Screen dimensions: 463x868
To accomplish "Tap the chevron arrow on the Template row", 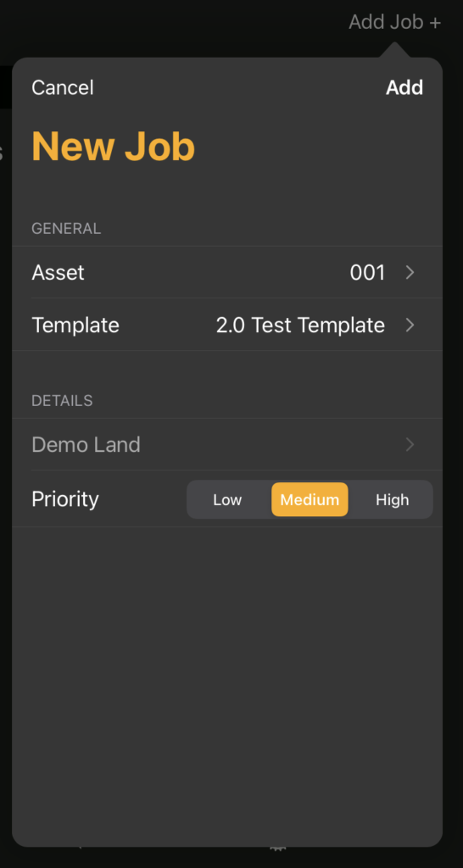I will point(410,325).
